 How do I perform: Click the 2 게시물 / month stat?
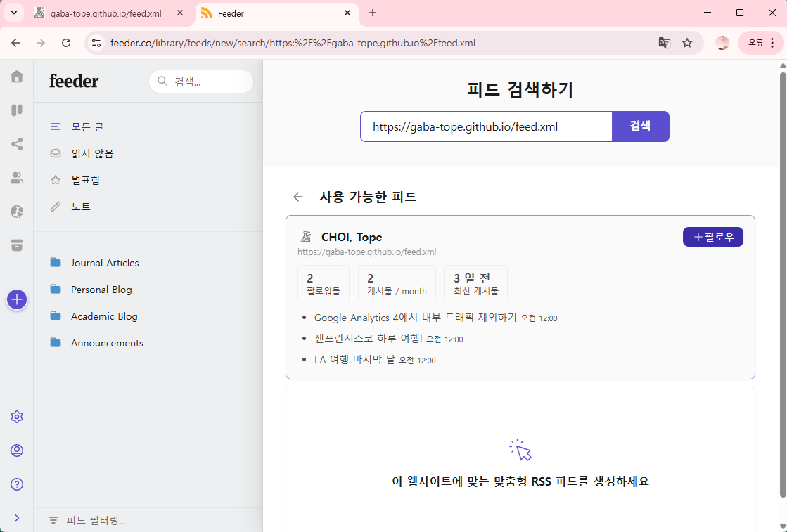397,283
